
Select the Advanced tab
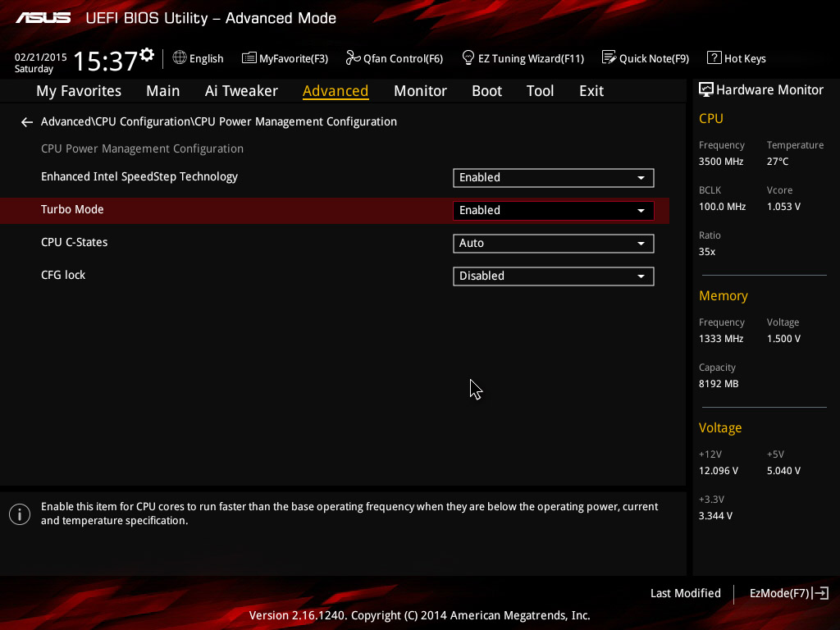click(x=336, y=91)
